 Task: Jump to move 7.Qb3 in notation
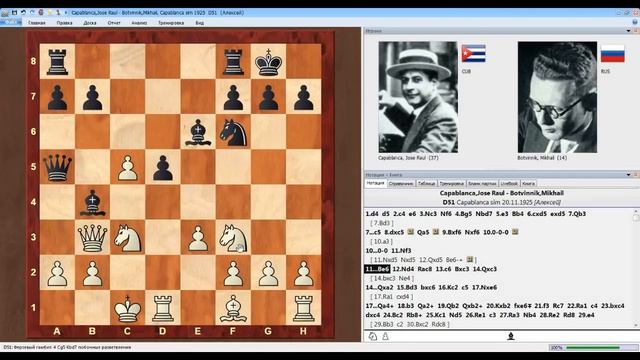pos(577,213)
